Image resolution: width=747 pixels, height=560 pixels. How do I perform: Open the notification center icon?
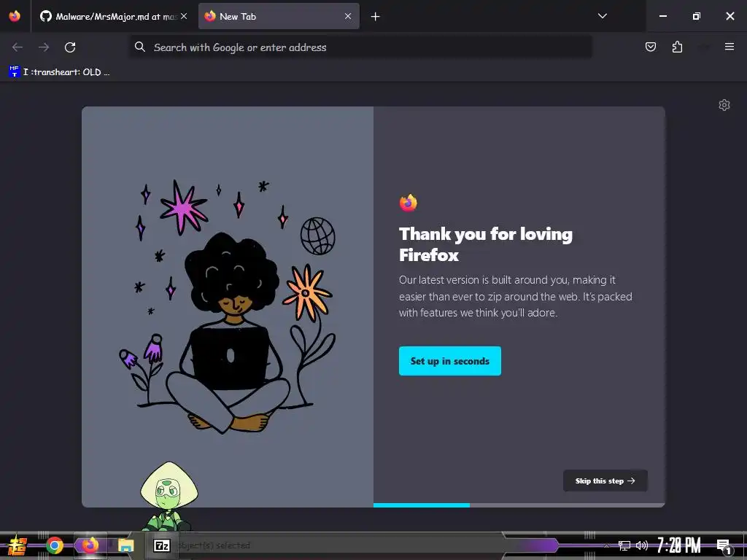[x=724, y=547]
